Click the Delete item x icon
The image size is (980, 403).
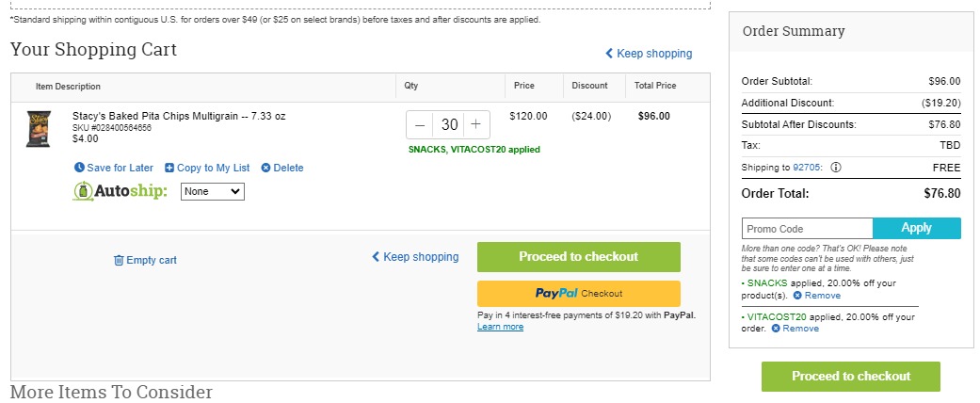tap(265, 168)
